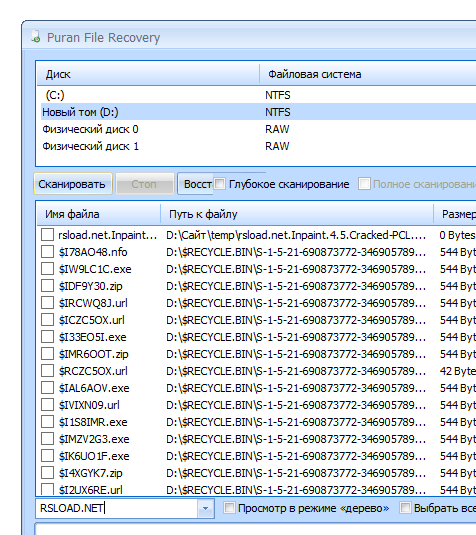This screenshot has height=535, width=476.
Task: Select Физический диск 0 row
Action: pos(258,129)
